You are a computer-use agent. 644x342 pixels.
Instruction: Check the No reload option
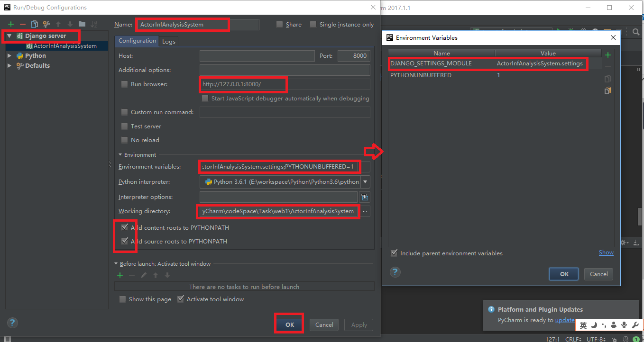pyautogui.click(x=124, y=140)
